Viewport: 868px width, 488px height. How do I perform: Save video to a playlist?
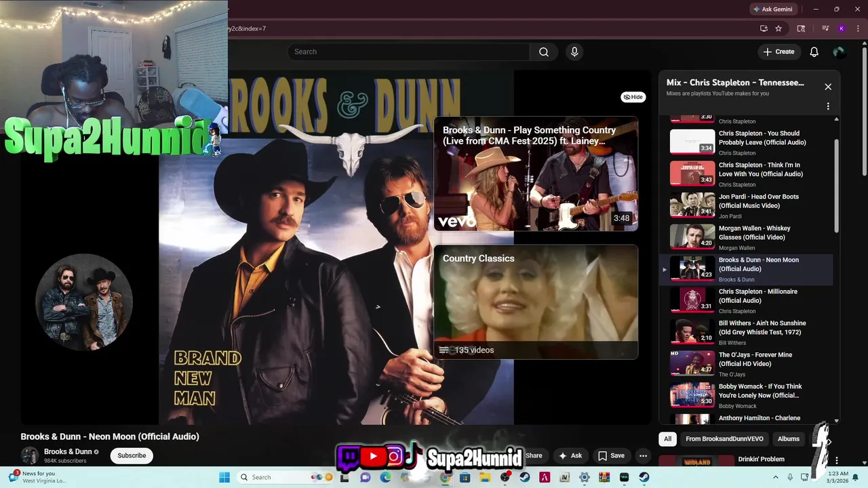tap(611, 455)
